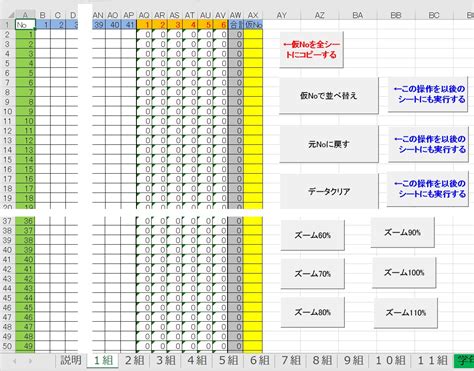
Task: Set zoom with the ズーム90% button
Action: [x=402, y=232]
